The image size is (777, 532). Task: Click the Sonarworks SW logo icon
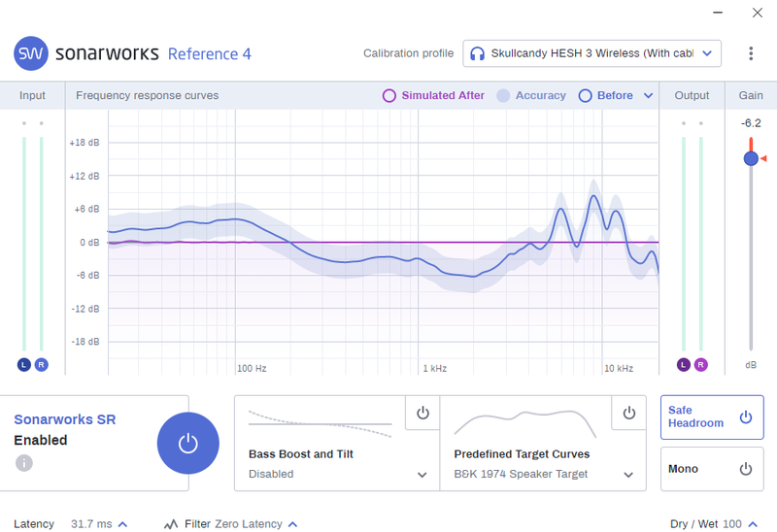[x=31, y=53]
